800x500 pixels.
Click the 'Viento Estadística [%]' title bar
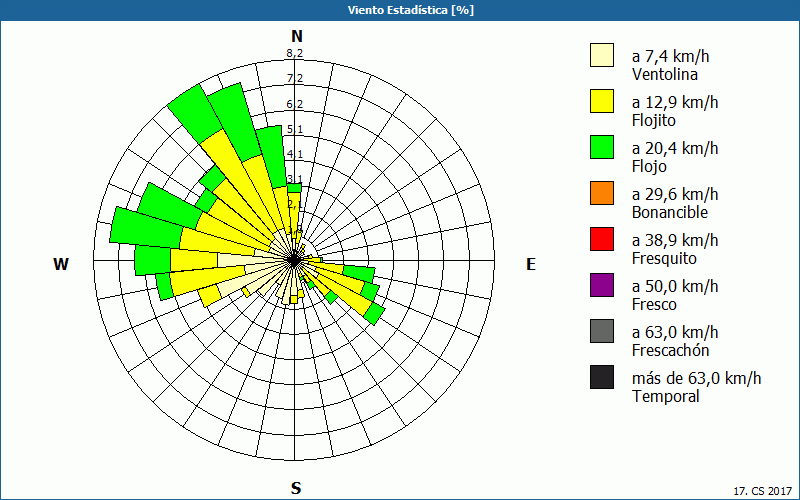tap(400, 10)
